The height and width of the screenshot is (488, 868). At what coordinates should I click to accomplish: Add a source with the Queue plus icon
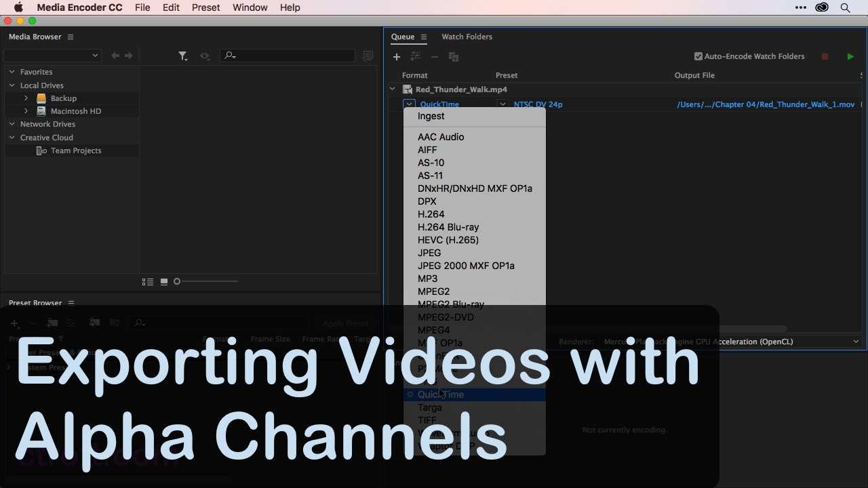397,57
